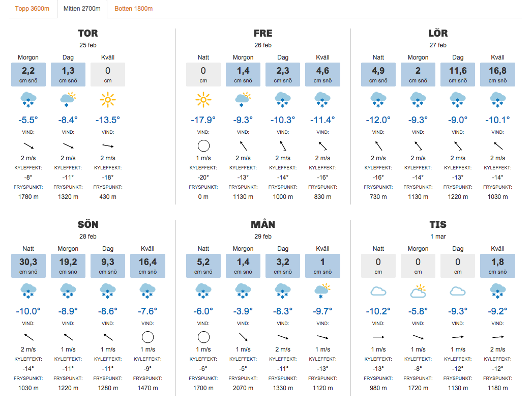Click the SÖN day heading

tap(88, 224)
